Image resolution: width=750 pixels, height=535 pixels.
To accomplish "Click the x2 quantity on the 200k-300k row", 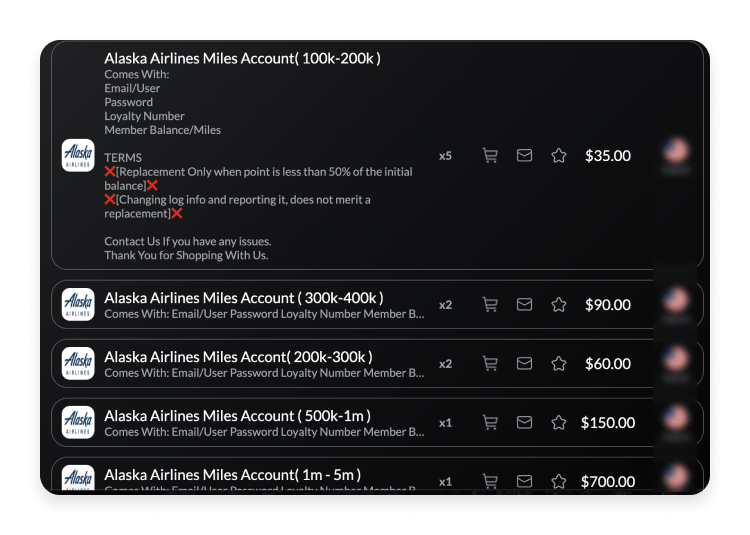I will [445, 364].
